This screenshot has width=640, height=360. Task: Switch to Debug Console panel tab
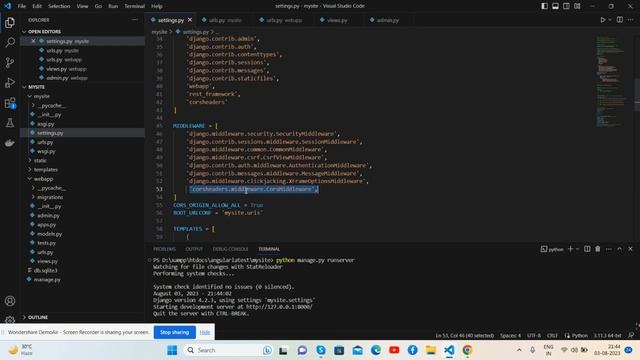tap(230, 249)
